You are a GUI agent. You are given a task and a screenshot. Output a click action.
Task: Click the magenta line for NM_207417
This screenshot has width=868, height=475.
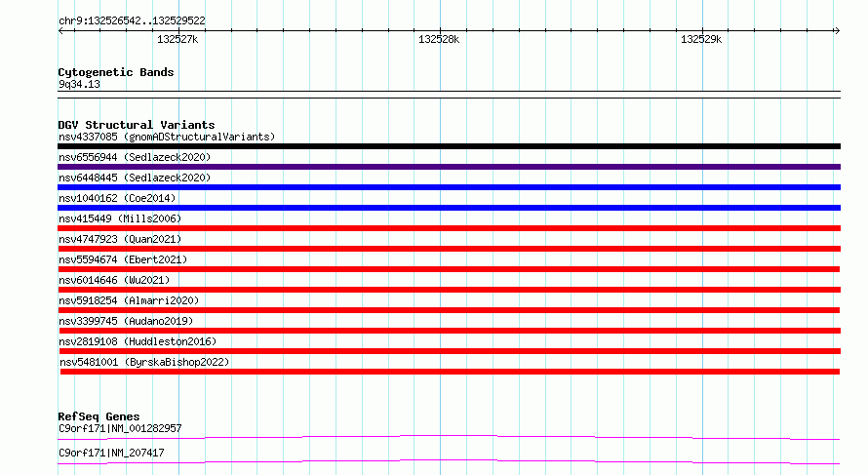coord(449,461)
